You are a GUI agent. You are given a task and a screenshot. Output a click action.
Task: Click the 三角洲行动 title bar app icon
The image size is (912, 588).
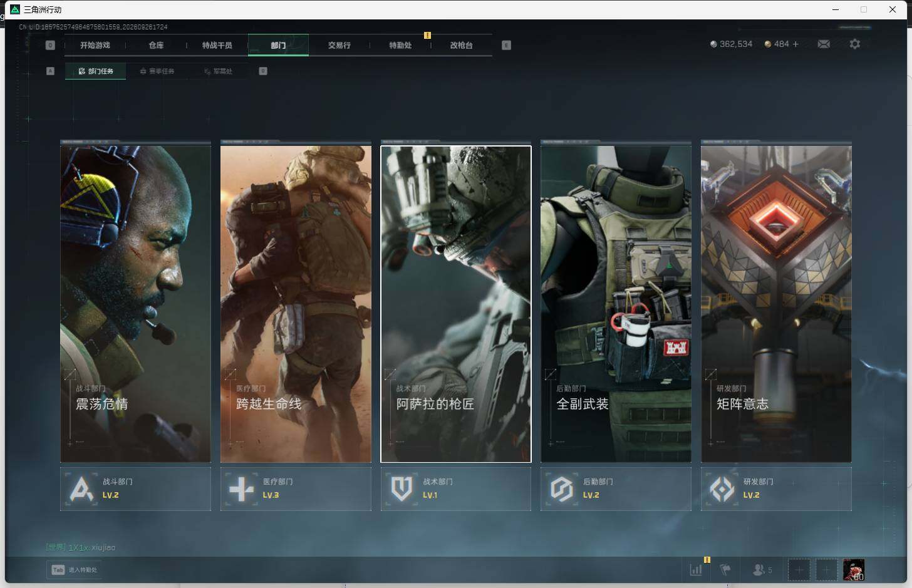pos(15,9)
